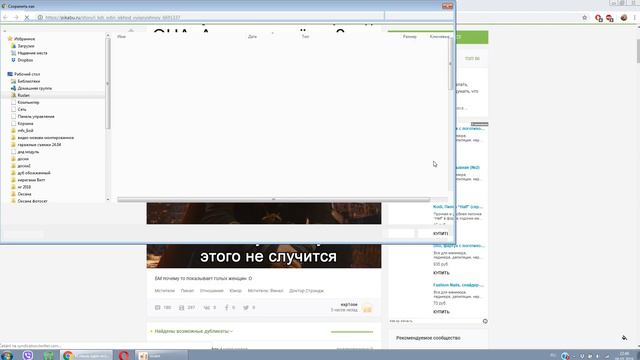Screen dimensions: 640x360
Task: Select the гаражные съемки 24.04 folder
Action: [x=39, y=144]
